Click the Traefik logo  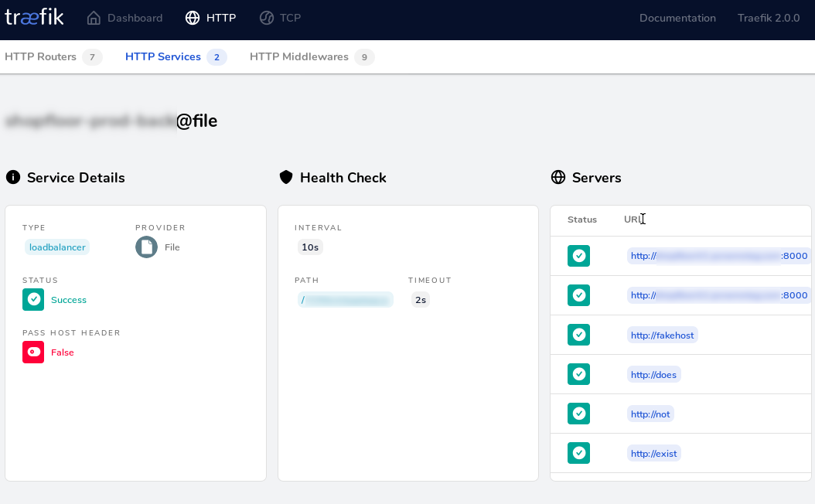pyautogui.click(x=34, y=17)
